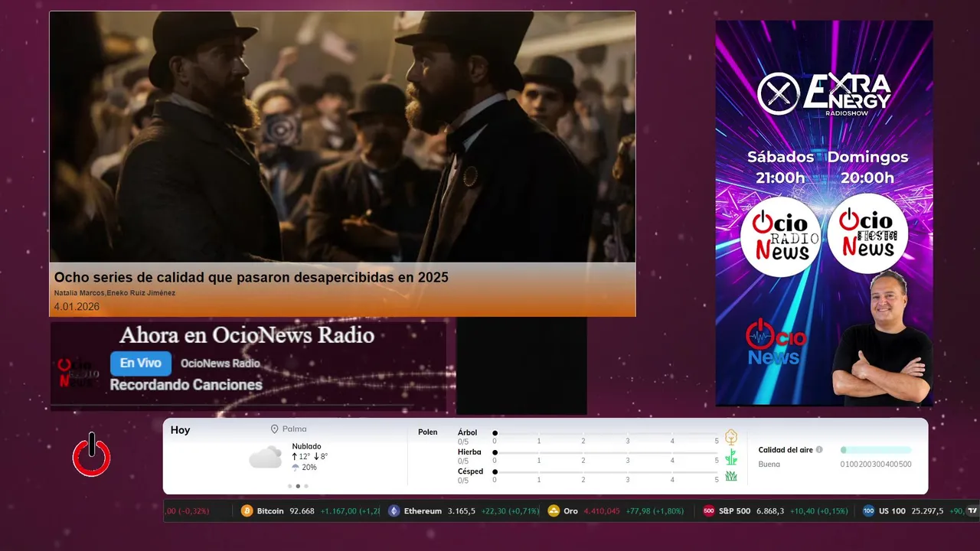Click the Césped grass pollen icon
Viewport: 980px width, 551px height.
pos(731,476)
